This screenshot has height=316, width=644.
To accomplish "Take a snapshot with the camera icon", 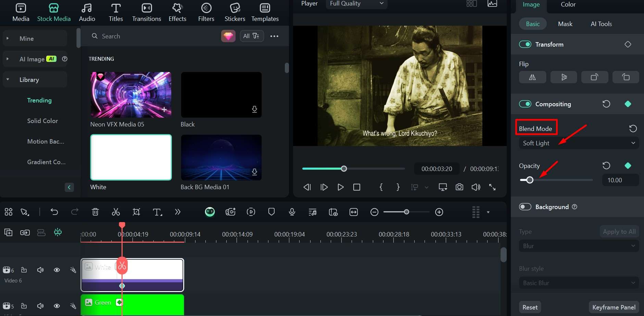I will coord(459,187).
